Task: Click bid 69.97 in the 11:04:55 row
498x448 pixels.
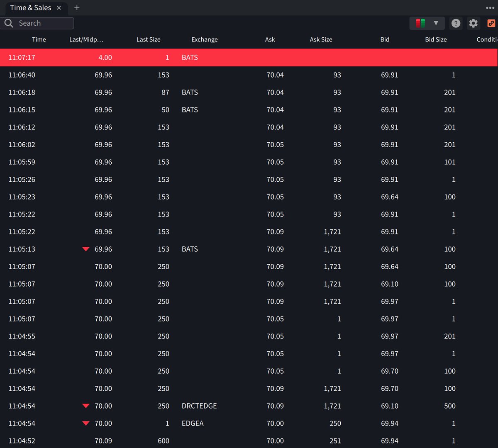Action: [390, 336]
